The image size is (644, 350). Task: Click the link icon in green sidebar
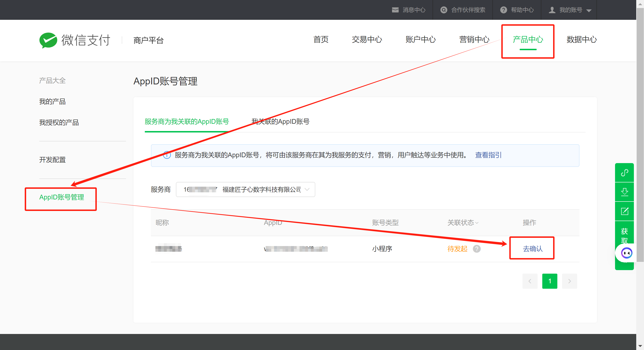[x=624, y=173]
